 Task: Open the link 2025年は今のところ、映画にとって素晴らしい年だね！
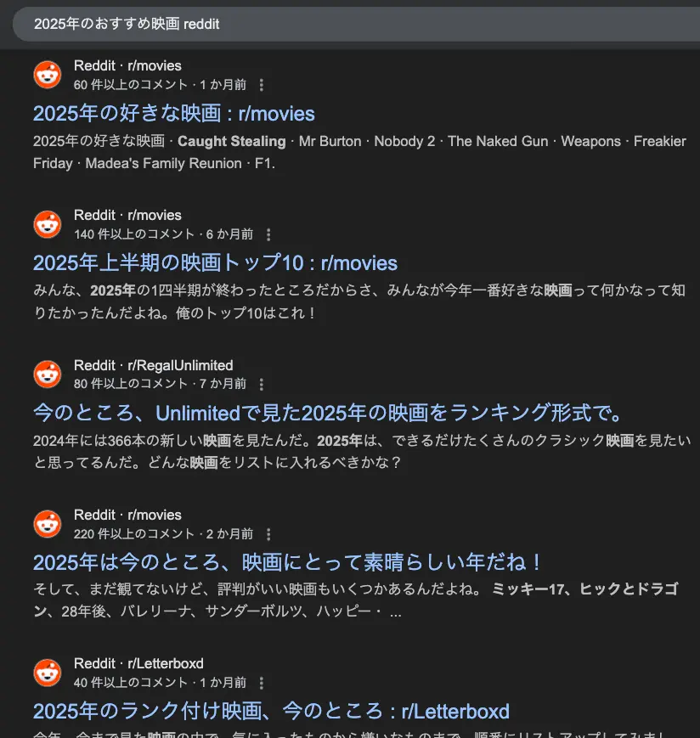point(287,562)
